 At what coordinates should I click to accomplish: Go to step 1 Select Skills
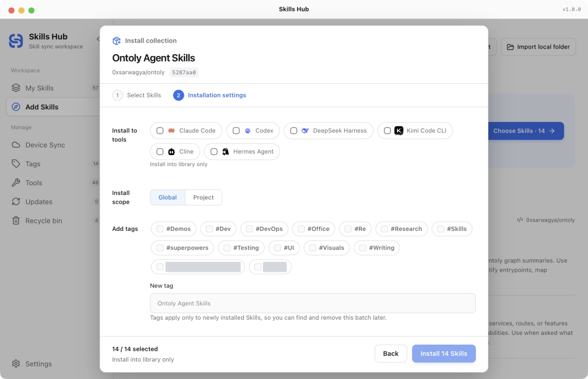tap(137, 95)
